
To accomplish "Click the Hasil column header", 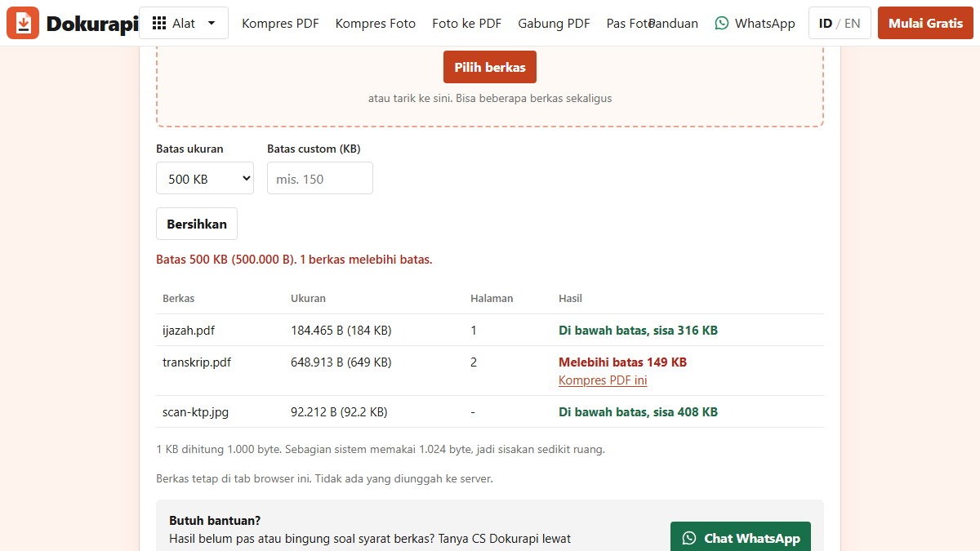I will coord(570,298).
